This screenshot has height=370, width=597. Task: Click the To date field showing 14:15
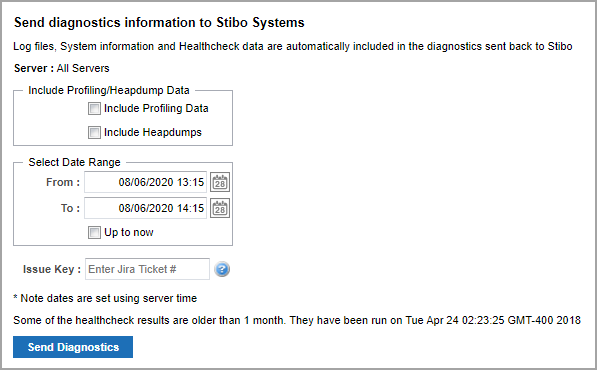click(145, 208)
